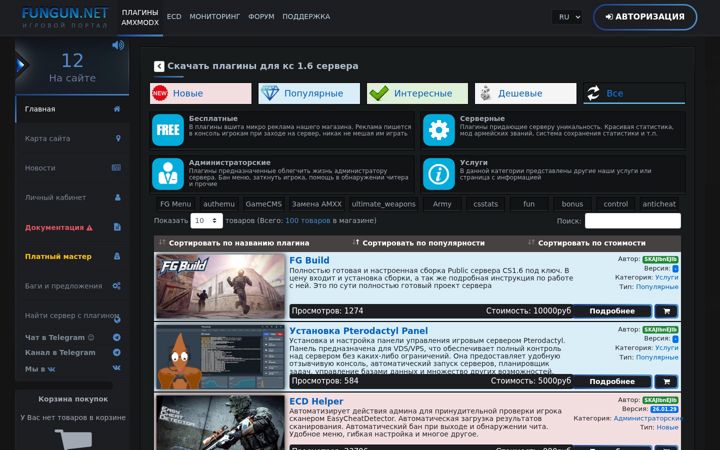
Task: Click the АВТОРИЗАЦИЯ button
Action: click(645, 17)
